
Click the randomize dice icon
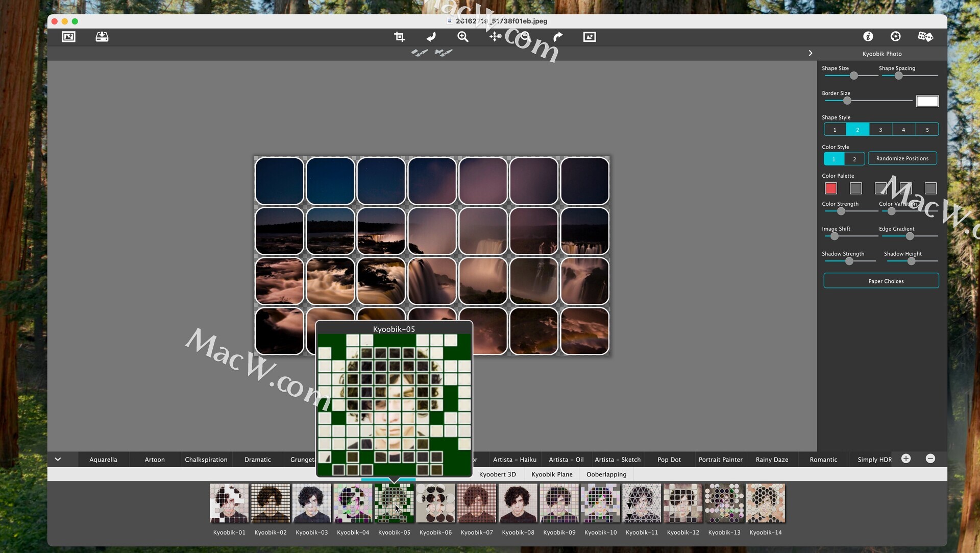pyautogui.click(x=925, y=36)
